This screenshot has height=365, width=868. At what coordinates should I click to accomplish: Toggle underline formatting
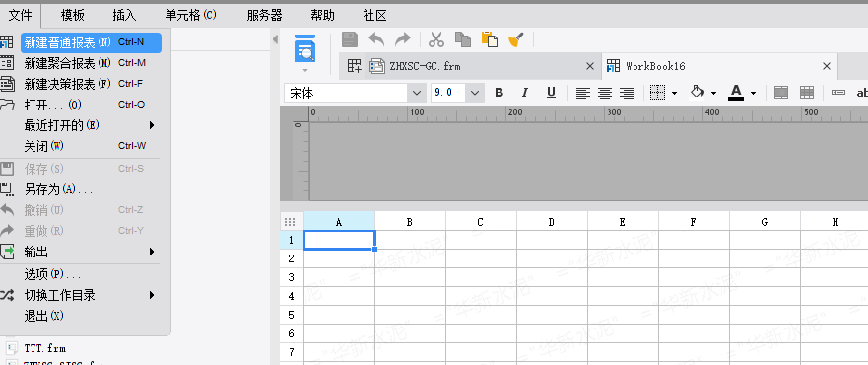tap(551, 93)
